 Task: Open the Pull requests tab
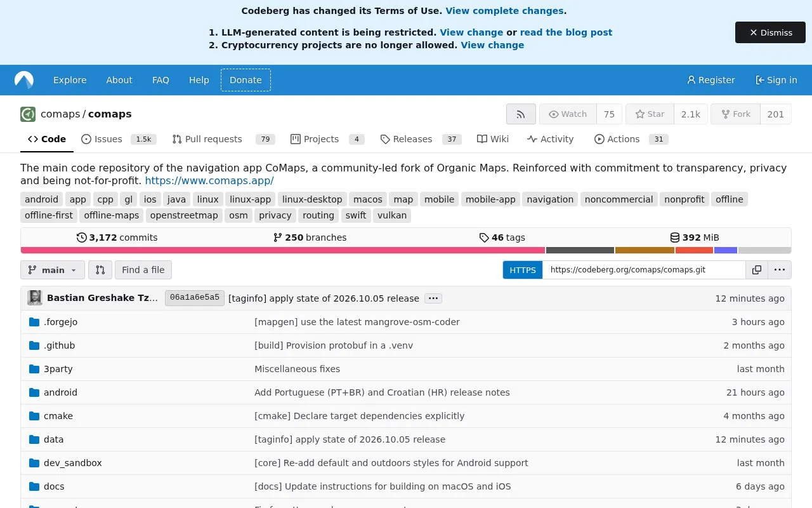[x=223, y=139]
